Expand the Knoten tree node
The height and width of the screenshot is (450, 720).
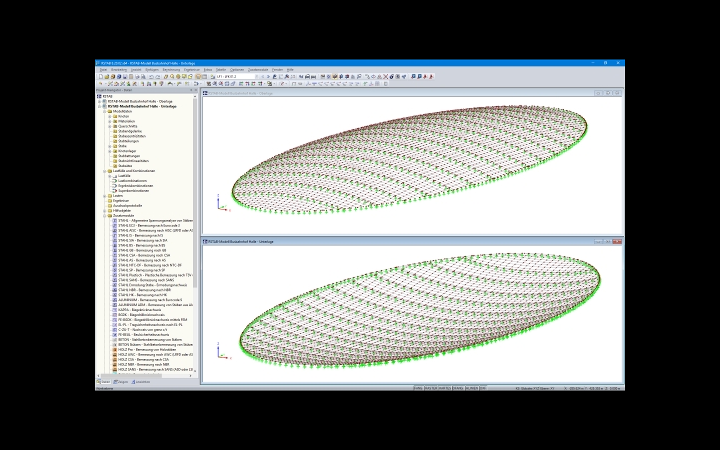point(110,116)
